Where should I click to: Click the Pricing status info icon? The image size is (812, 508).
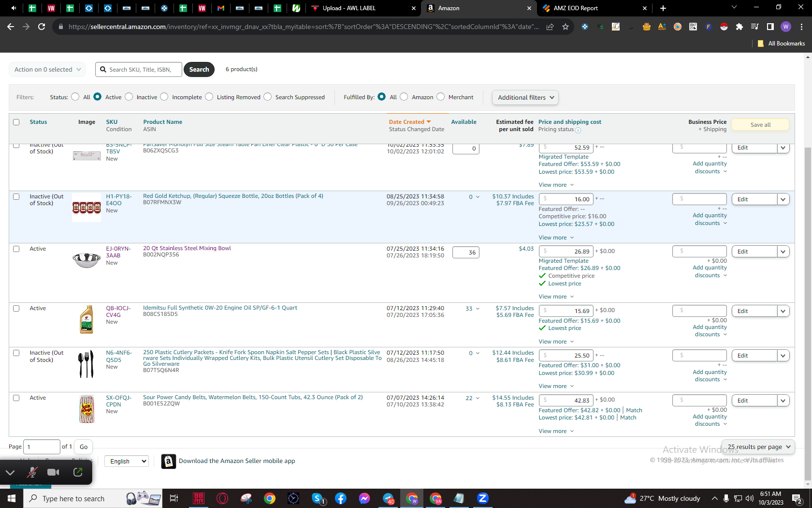click(x=578, y=130)
